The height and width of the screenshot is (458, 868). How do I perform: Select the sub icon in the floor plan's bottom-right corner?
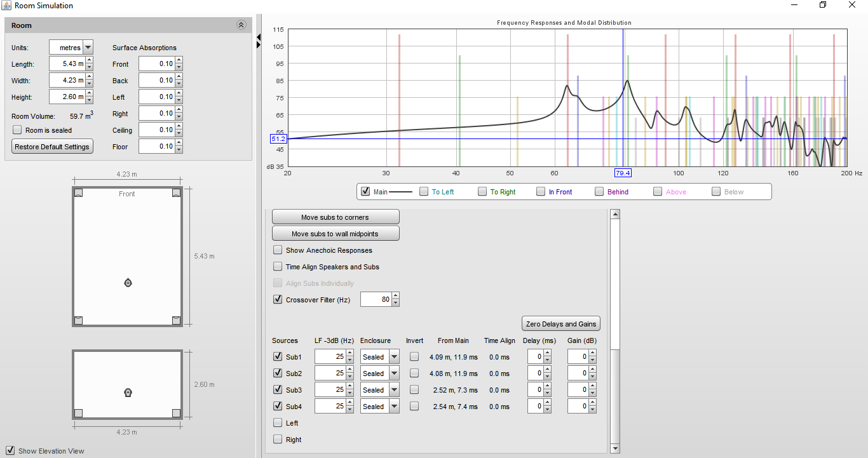coord(176,320)
